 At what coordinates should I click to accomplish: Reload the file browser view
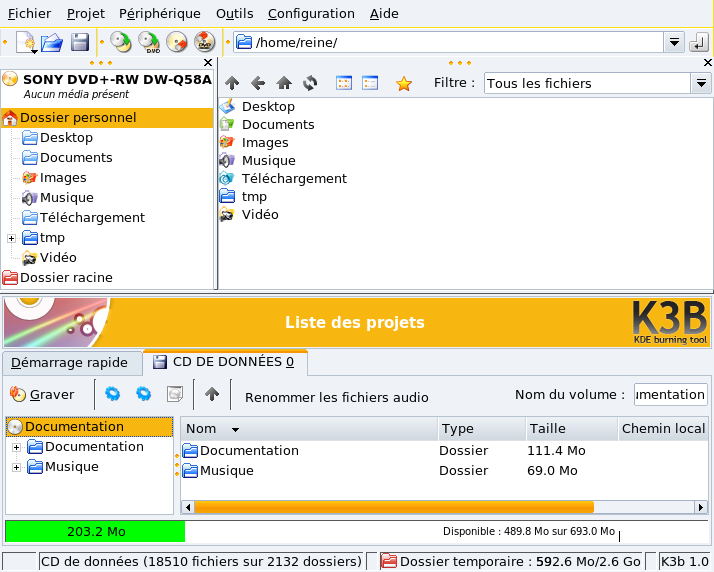click(x=310, y=84)
